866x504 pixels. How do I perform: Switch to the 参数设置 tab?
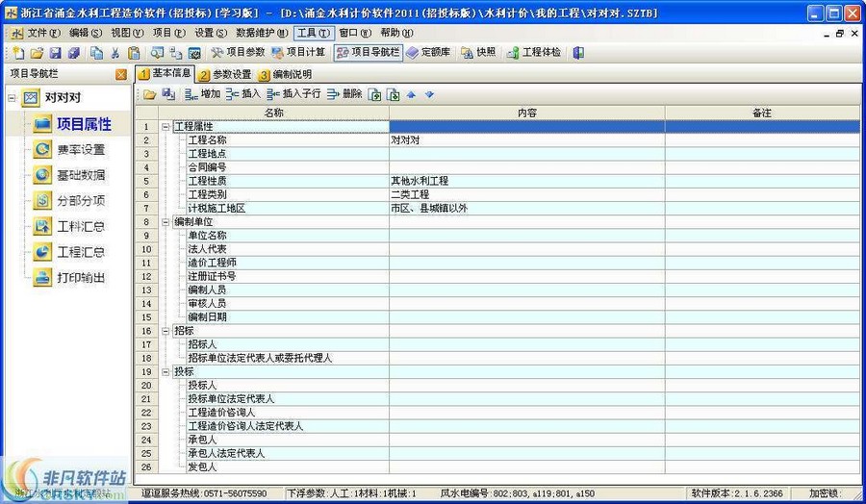(x=225, y=74)
